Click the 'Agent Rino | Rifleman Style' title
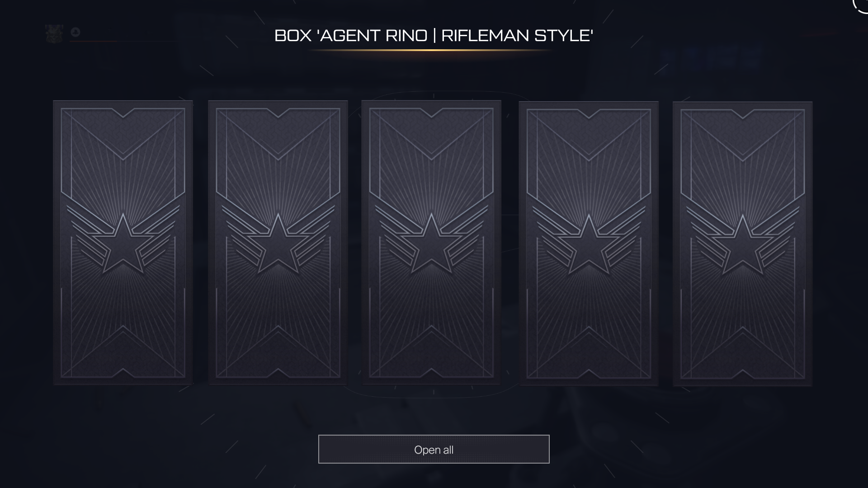This screenshot has width=868, height=488. click(x=434, y=35)
